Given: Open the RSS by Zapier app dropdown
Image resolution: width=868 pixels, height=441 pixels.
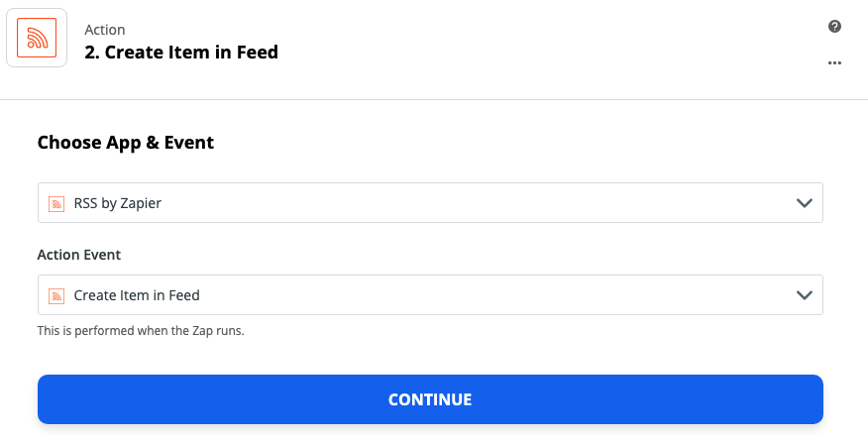Looking at the screenshot, I should pyautogui.click(x=430, y=203).
